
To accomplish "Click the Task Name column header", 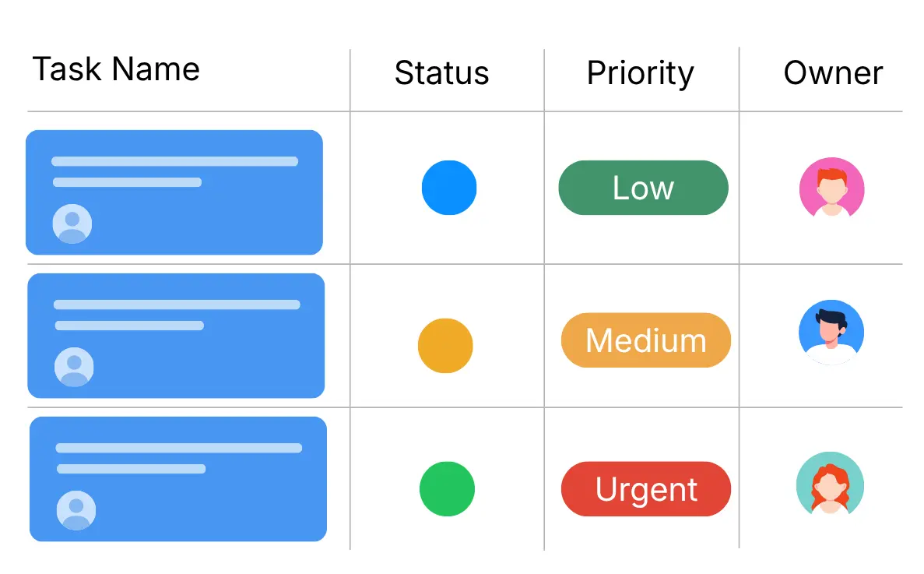I will click(116, 69).
